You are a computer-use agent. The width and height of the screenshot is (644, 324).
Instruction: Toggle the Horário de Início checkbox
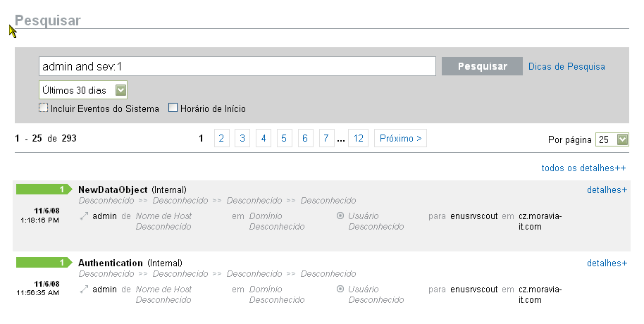pos(173,108)
